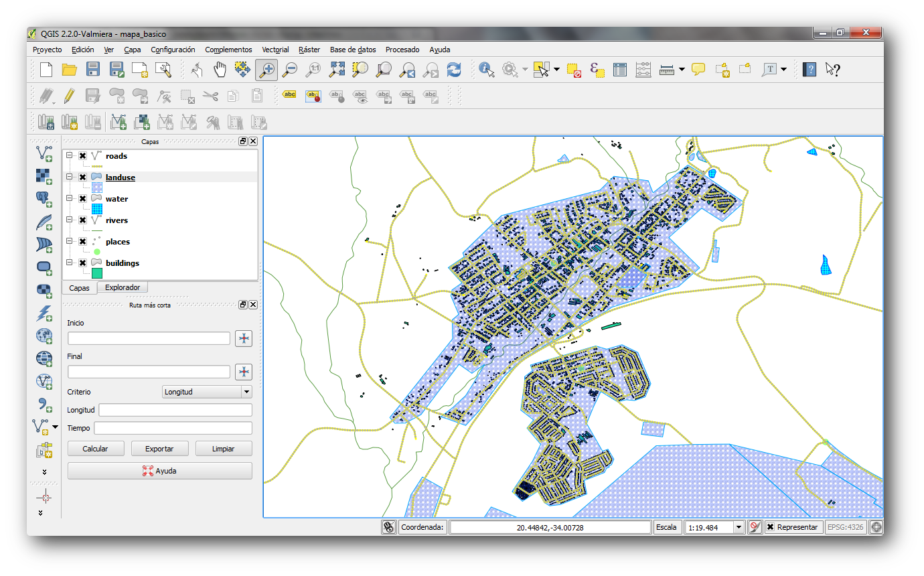Open the field calculator abacus icon
The height and width of the screenshot is (576, 924).
pos(643,69)
